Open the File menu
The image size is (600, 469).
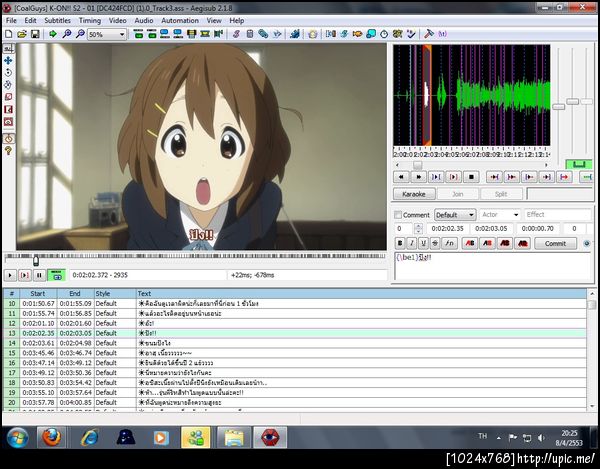[11, 21]
